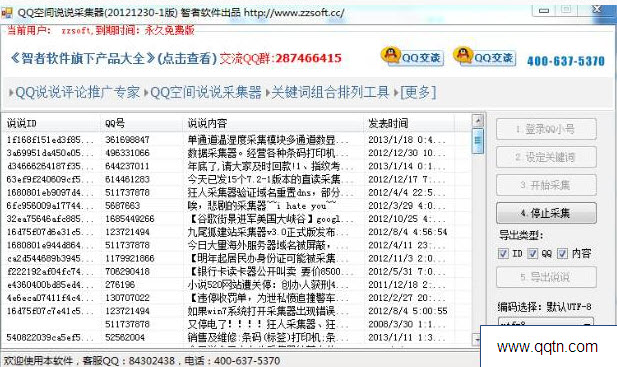Image resolution: width=617 pixels, height=367 pixels.
Task: Click the list scrollbar down arrow
Action: 477,339
